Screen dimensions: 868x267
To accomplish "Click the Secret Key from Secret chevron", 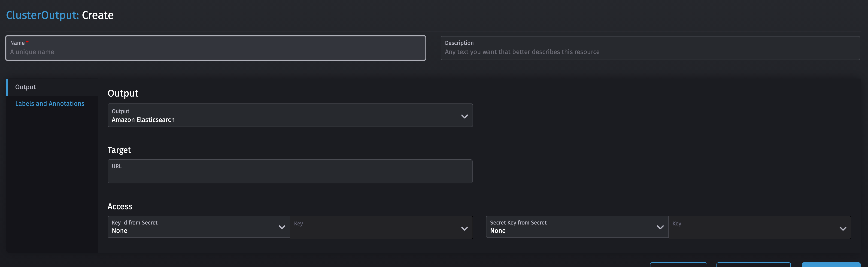I will point(660,227).
